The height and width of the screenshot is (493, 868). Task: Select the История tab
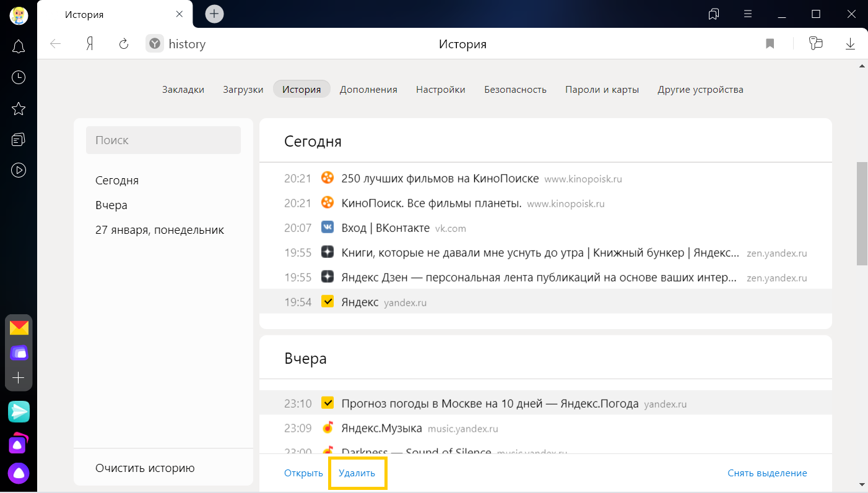click(x=302, y=89)
